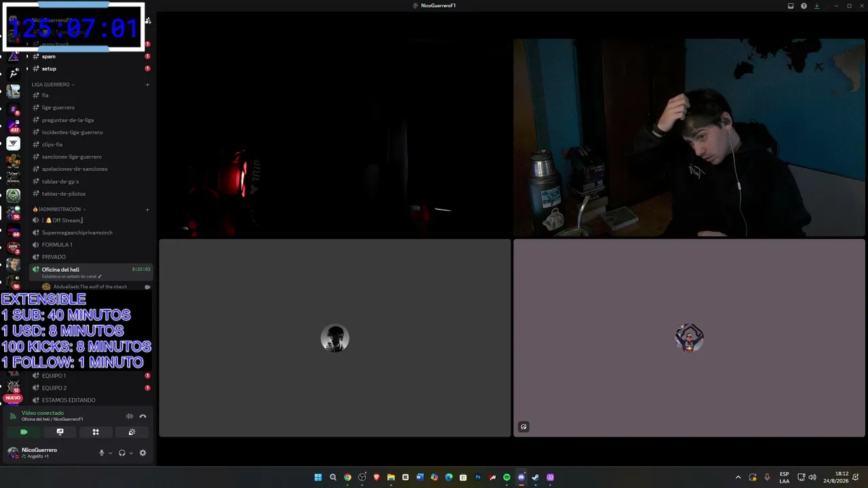Select the mauve participant tile with helmet avatar
868x488 pixels.
[689, 338]
